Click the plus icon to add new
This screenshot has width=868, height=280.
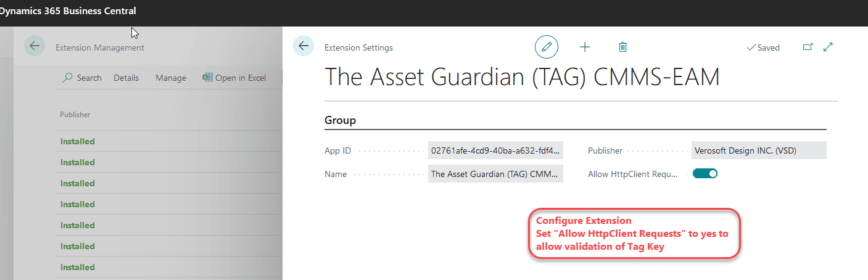click(585, 47)
